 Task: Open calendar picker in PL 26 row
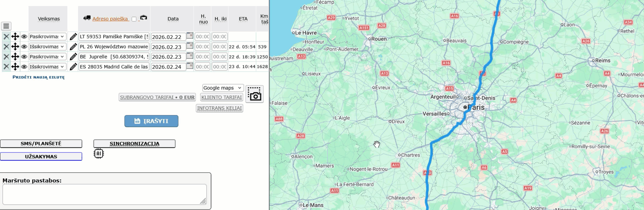click(x=190, y=46)
